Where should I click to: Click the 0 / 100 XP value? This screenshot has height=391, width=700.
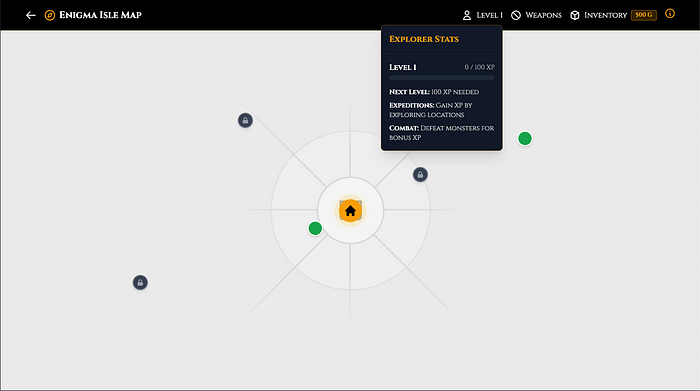click(479, 67)
